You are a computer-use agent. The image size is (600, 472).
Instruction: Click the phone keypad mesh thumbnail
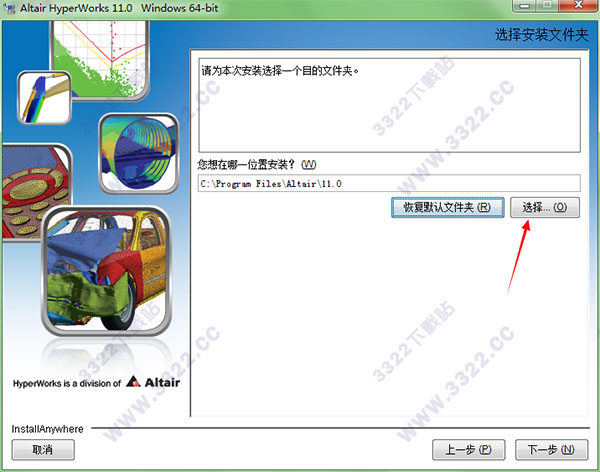click(36, 191)
